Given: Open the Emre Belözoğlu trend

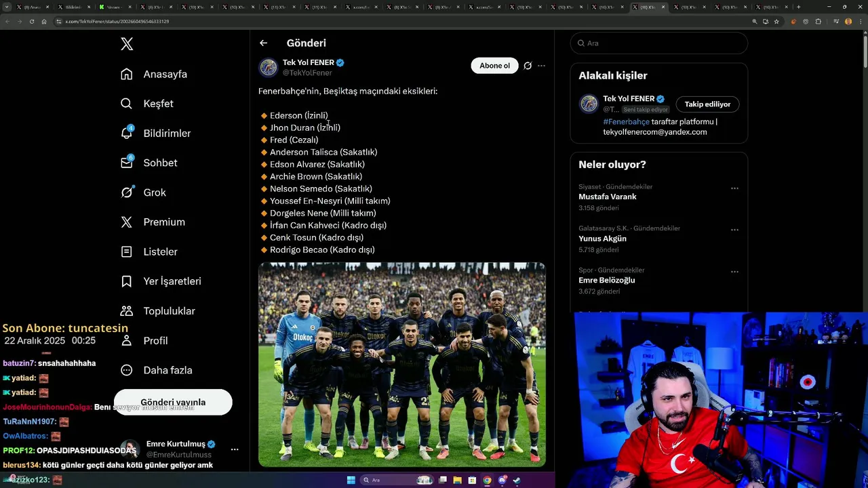Looking at the screenshot, I should click(x=607, y=281).
